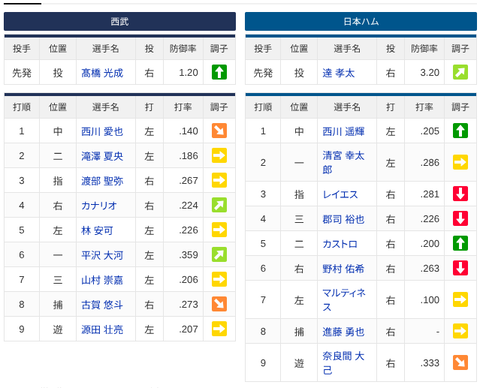
Task: Click the yellow arrow for 進藤 勇也
Action: (x=460, y=331)
